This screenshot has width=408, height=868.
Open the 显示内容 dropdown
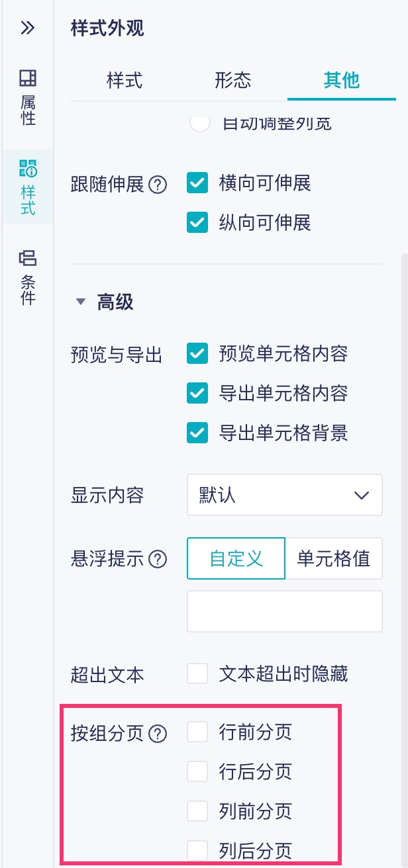[285, 495]
